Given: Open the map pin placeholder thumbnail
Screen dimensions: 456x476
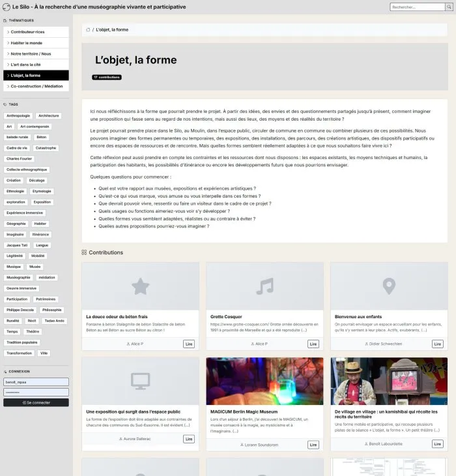Looking at the screenshot, I should 389,286.
